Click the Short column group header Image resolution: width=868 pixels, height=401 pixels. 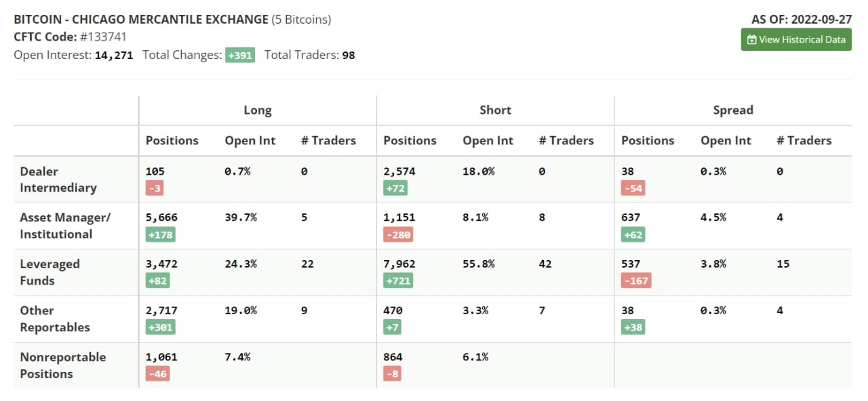click(496, 110)
